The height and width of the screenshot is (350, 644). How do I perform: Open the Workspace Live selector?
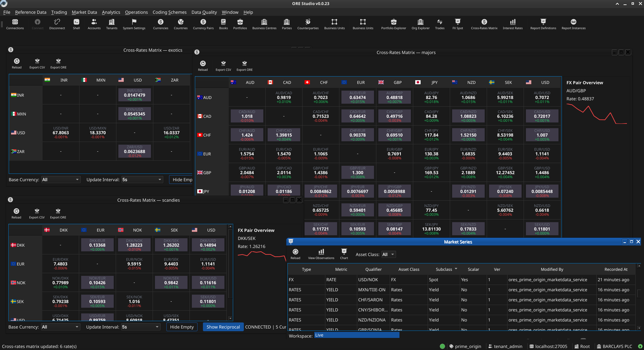coord(357,335)
